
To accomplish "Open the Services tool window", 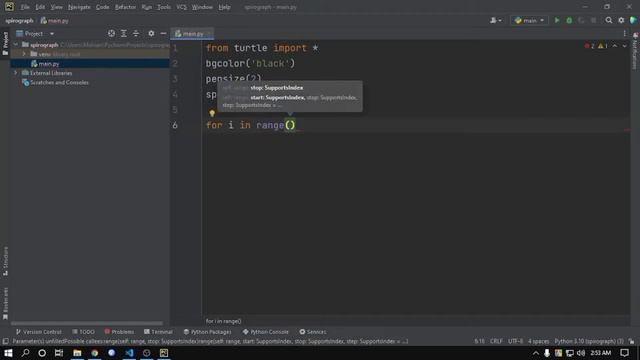I will click(x=313, y=332).
